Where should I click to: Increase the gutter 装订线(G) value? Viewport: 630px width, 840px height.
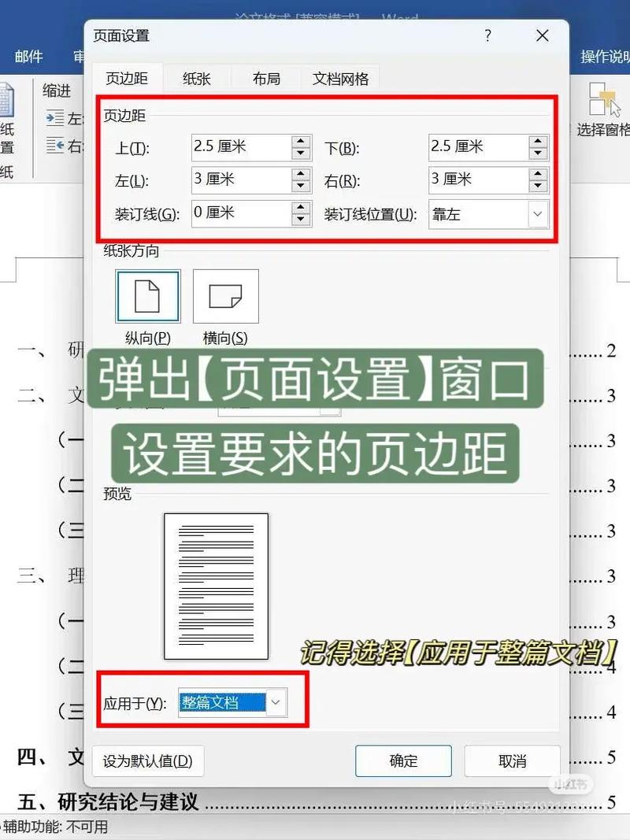click(x=301, y=207)
